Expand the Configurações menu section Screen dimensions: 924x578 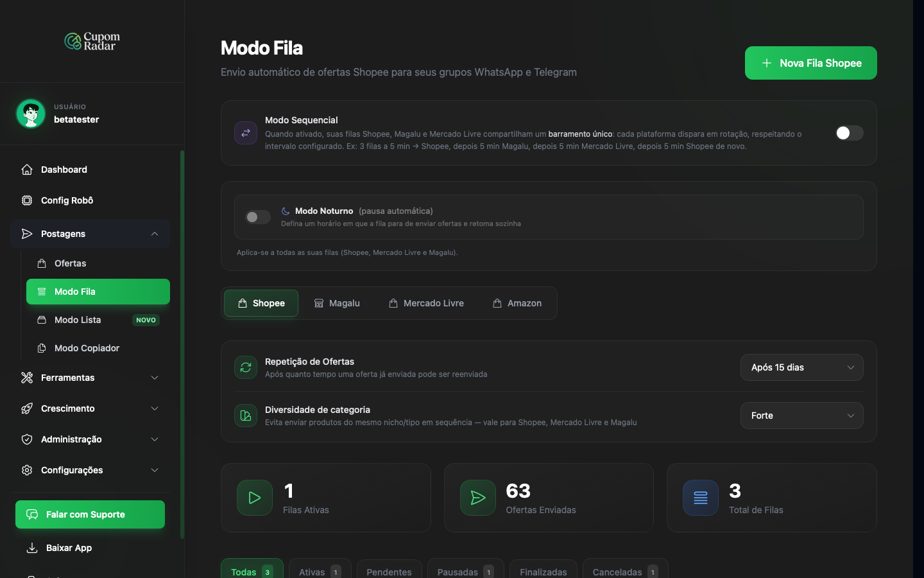click(x=155, y=470)
